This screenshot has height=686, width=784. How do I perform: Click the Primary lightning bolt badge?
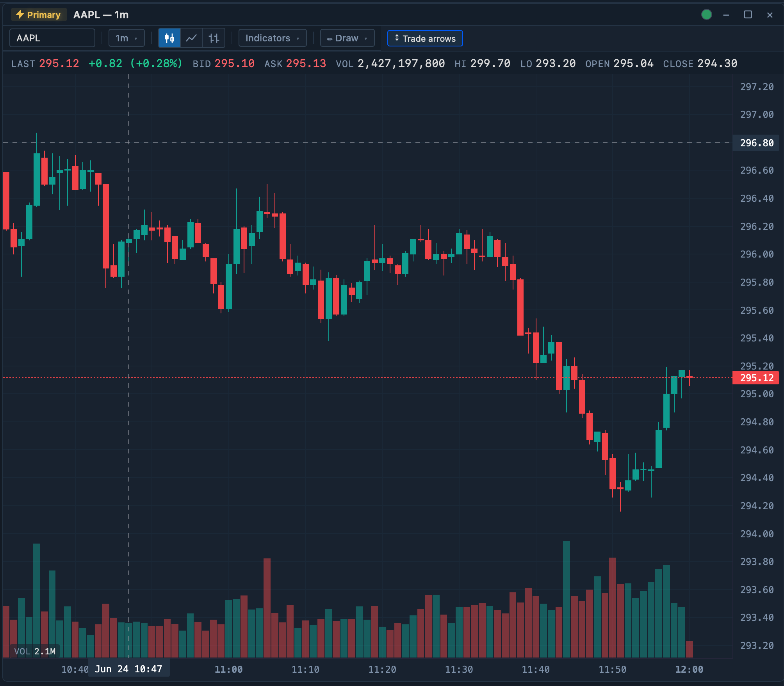pos(38,15)
